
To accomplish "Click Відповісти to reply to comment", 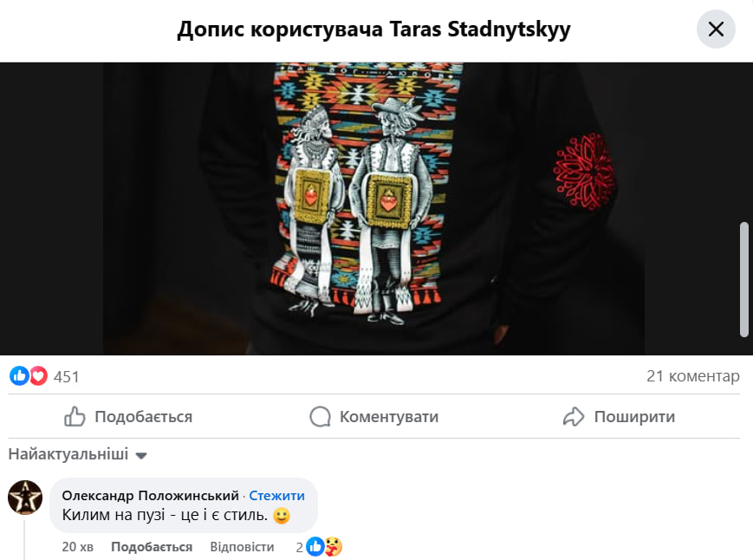I will pos(242,547).
